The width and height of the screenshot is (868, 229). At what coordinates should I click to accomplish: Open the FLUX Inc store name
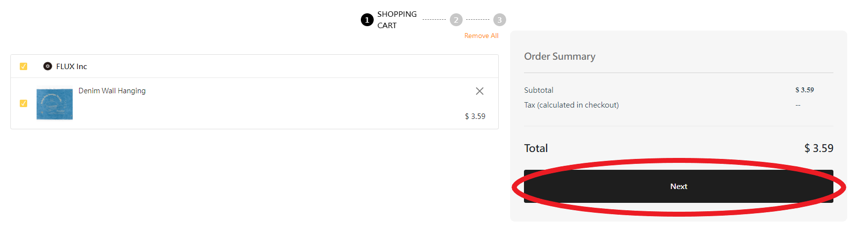click(x=72, y=67)
